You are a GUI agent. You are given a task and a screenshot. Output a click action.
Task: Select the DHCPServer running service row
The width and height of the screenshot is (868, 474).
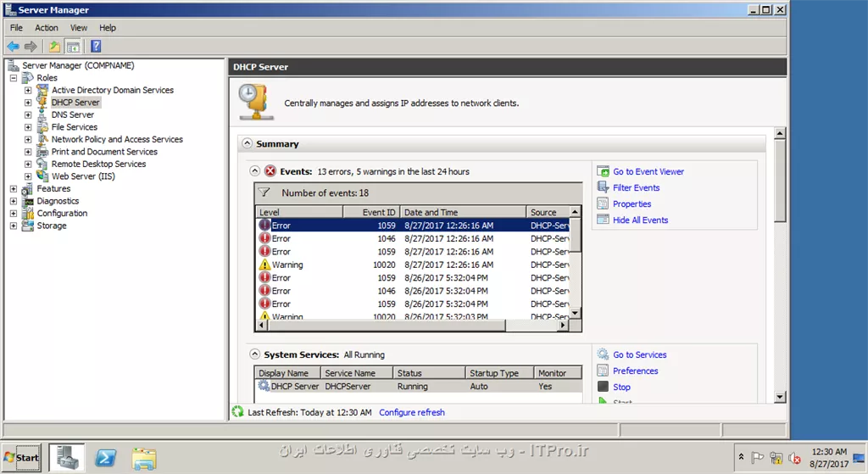(419, 387)
